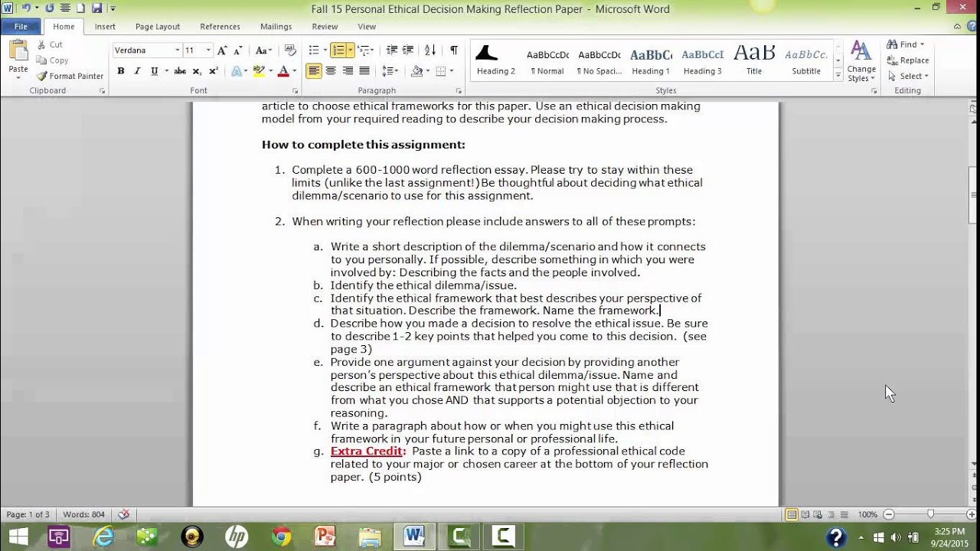This screenshot has height=551, width=980.
Task: Click the Find button
Action: click(x=906, y=44)
